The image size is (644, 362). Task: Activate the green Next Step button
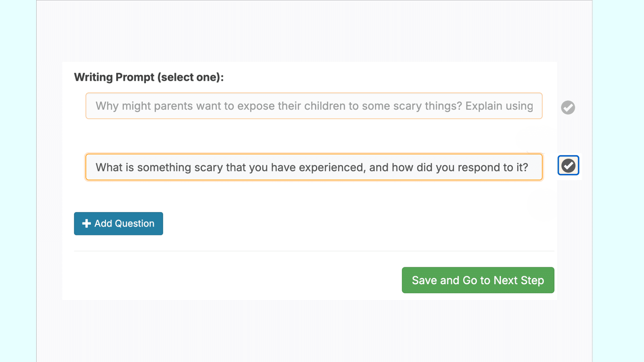(x=478, y=280)
